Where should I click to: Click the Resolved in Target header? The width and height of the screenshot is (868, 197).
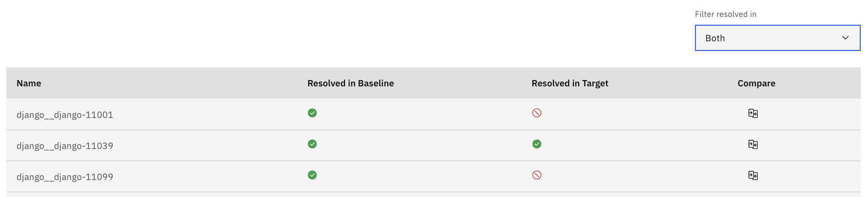(570, 83)
